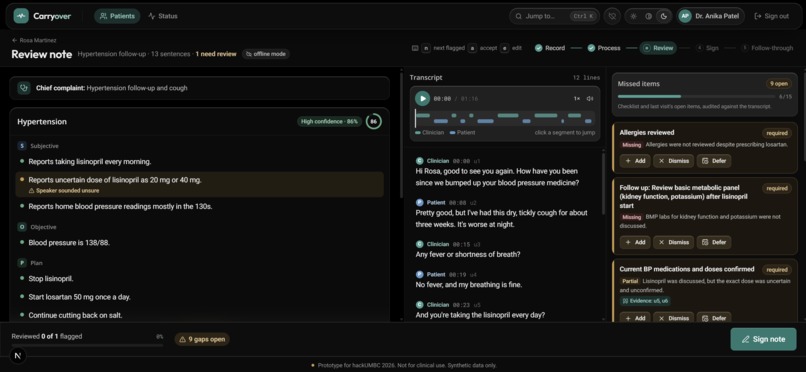Open Dr. Anika Patel profile
Screen dimensions: 806x372
click(711, 16)
